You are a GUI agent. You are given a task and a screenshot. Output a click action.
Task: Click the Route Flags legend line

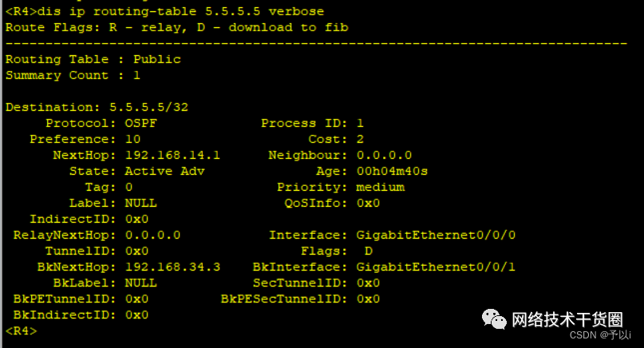pos(176,27)
